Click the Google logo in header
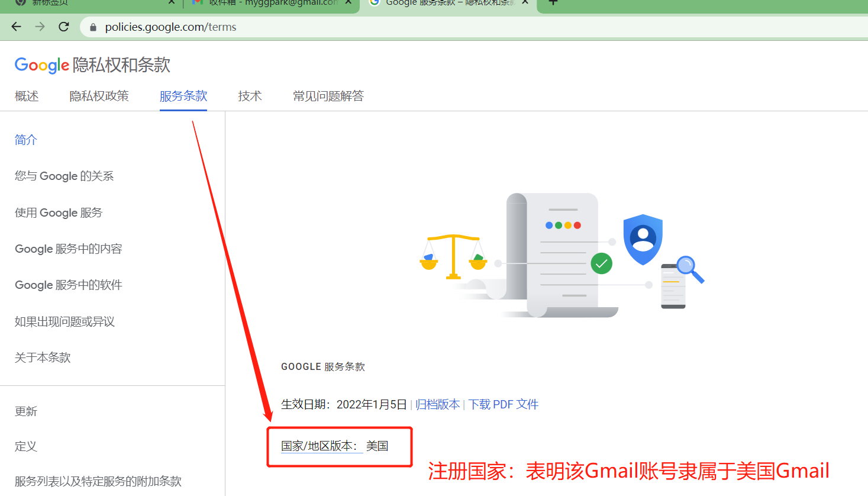Image resolution: width=868 pixels, height=496 pixels. (x=42, y=65)
